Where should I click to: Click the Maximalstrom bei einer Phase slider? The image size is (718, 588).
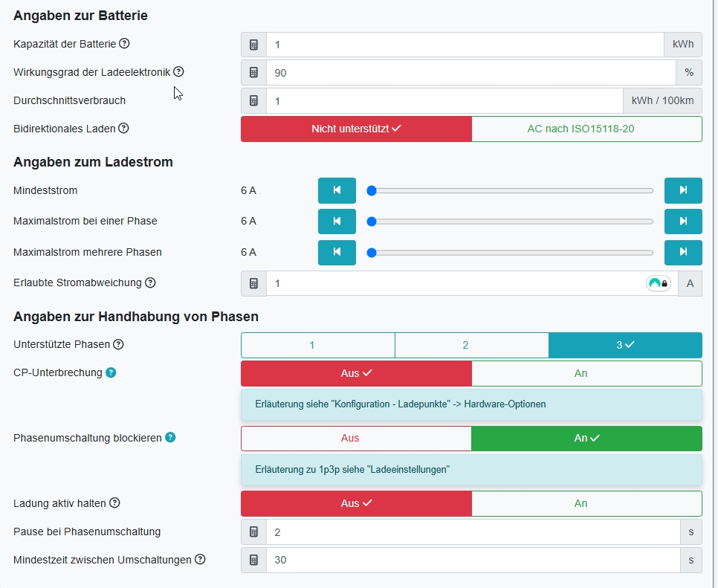click(x=511, y=222)
